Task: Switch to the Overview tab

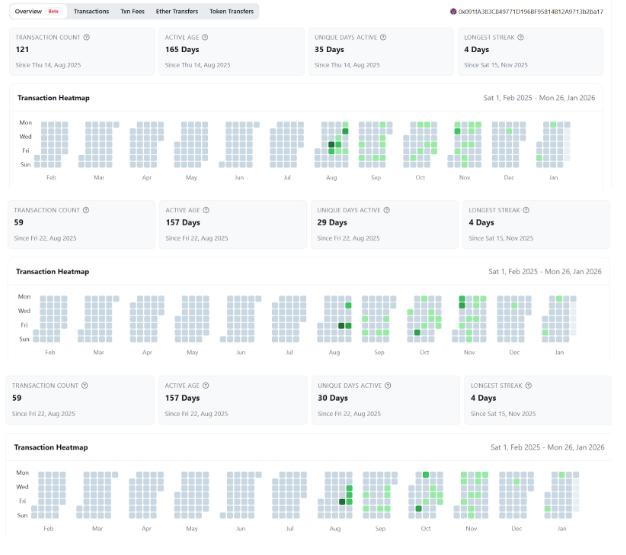Action: [x=28, y=11]
